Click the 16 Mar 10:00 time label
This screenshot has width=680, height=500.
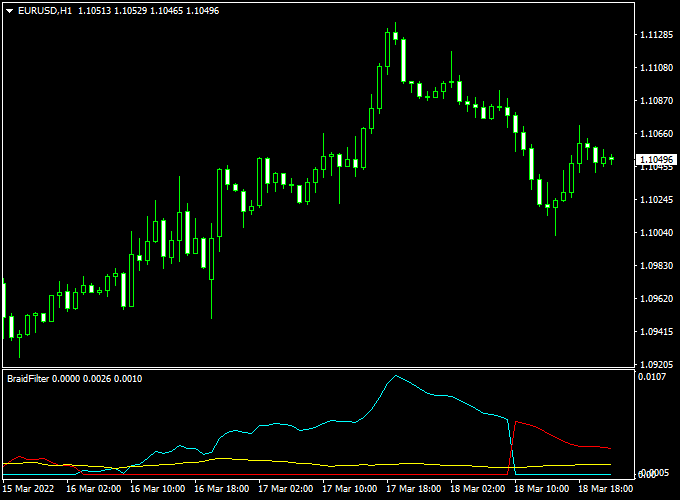click(x=157, y=489)
